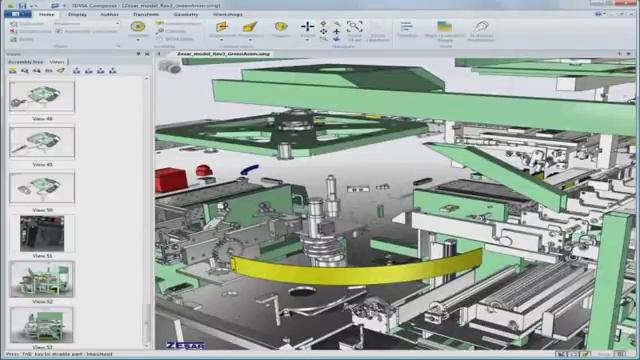Viewport: 640px width, 360px height.
Task: Click the large yellow round Visibility icon
Action: (x=138, y=27)
